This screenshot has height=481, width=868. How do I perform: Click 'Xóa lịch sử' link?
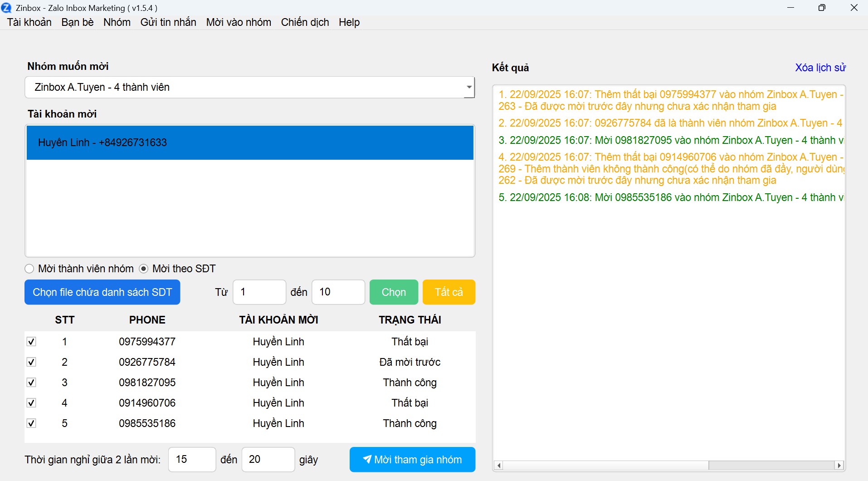pos(820,68)
